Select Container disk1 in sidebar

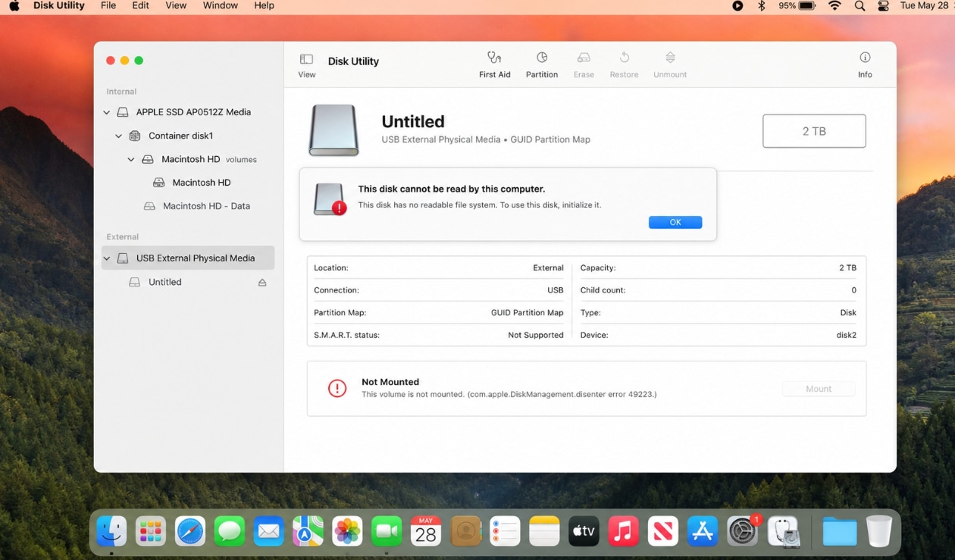tap(188, 136)
